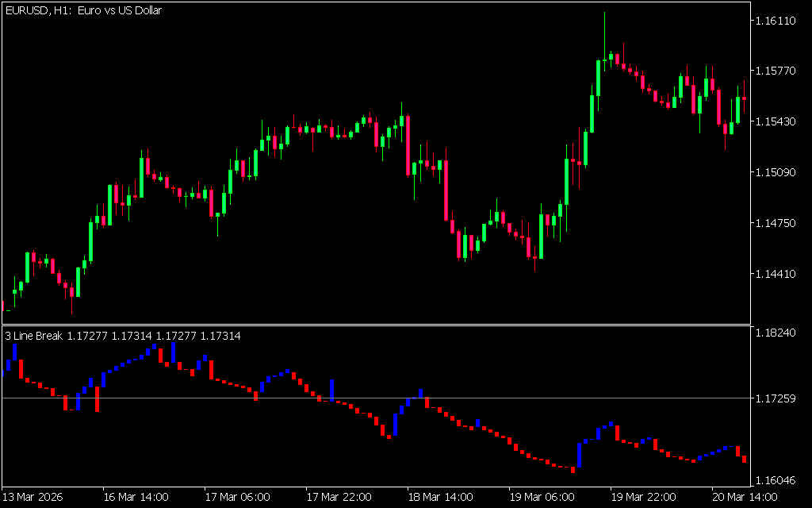Click the 1.16110 price axis label
The height and width of the screenshot is (508, 812).
(775, 21)
